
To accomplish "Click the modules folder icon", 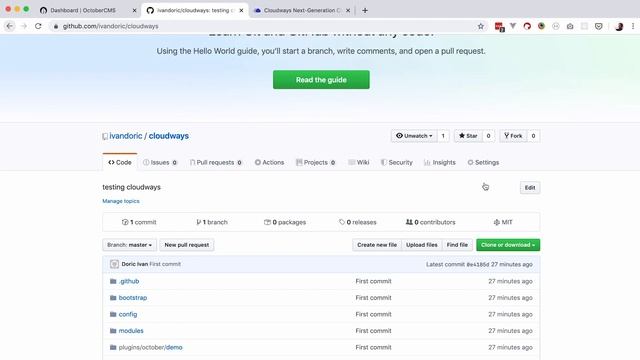I will coord(113,331).
